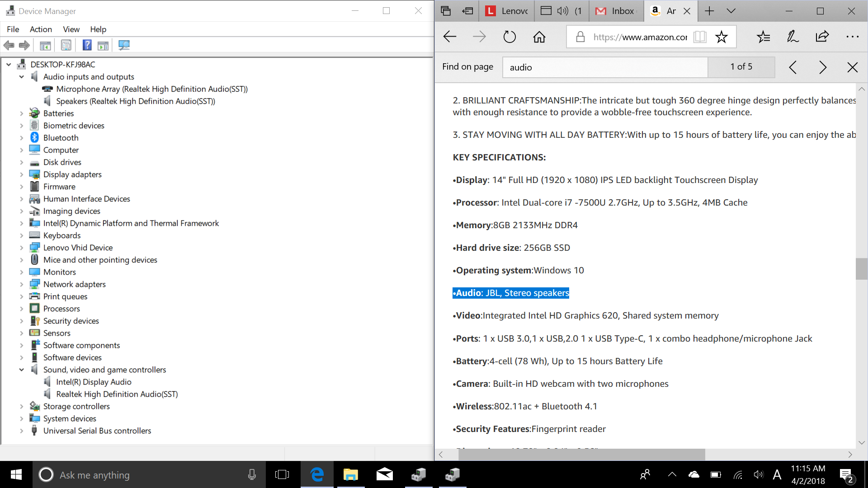Image resolution: width=868 pixels, height=488 pixels.
Task: Expand Universal Serial Bus controllers
Action: pyautogui.click(x=21, y=431)
